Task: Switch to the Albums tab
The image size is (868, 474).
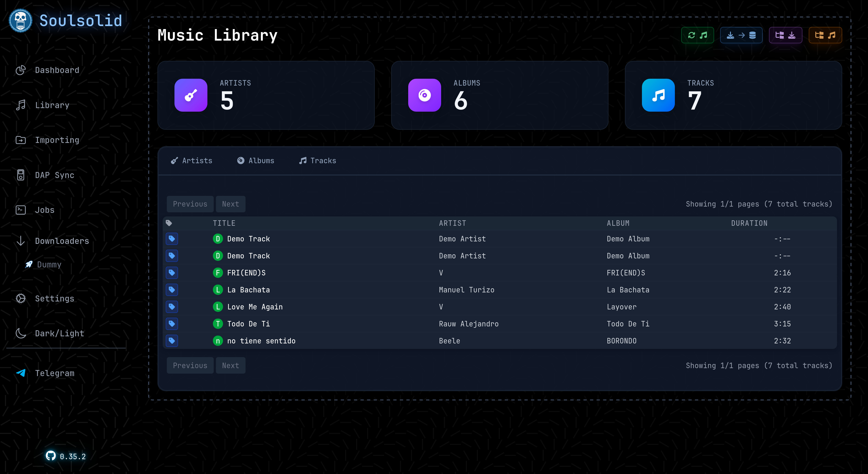Action: tap(256, 161)
